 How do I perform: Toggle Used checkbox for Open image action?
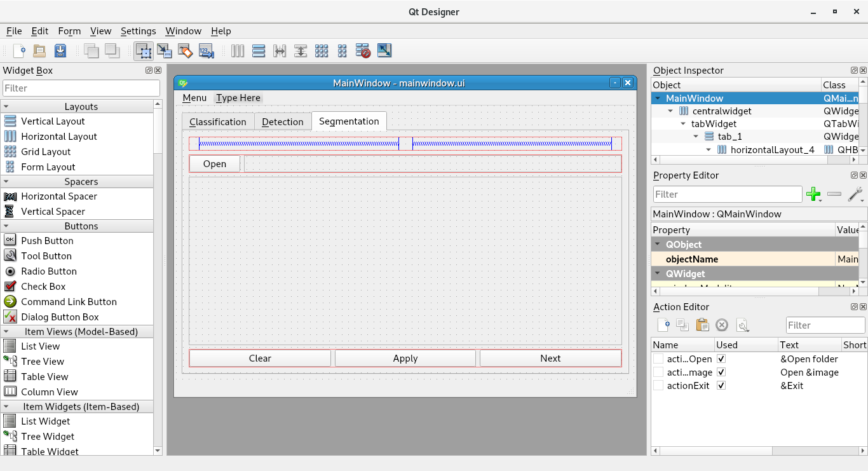(x=721, y=372)
